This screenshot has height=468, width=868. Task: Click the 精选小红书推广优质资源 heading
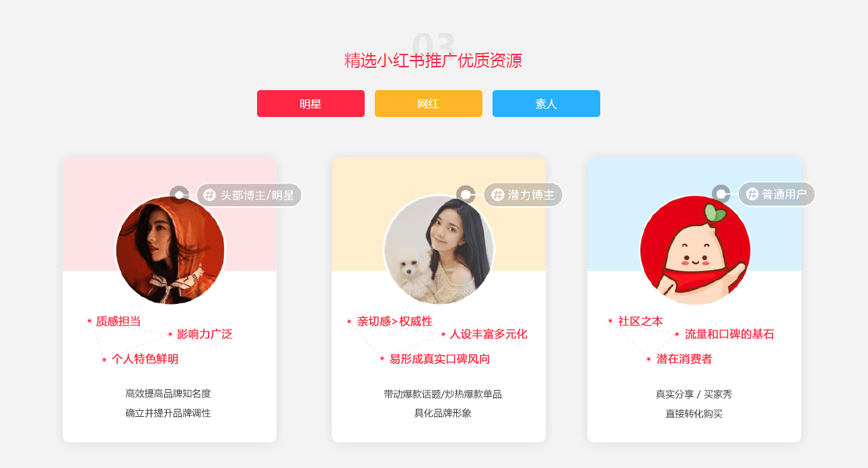coord(433,61)
